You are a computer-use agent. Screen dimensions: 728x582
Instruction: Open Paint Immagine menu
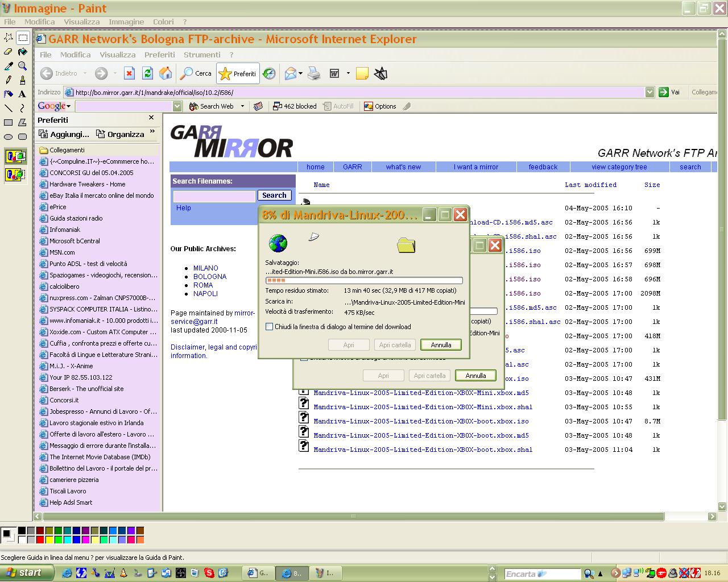(126, 22)
